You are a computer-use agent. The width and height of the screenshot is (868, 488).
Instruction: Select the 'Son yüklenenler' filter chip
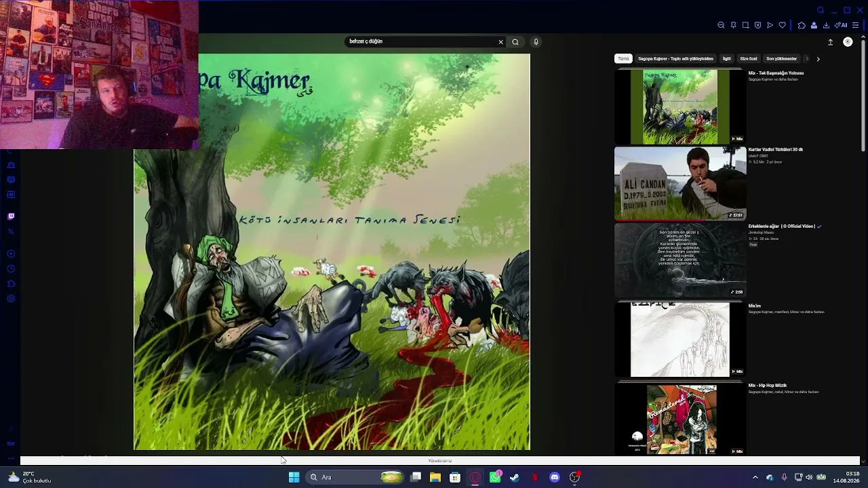[x=782, y=59]
